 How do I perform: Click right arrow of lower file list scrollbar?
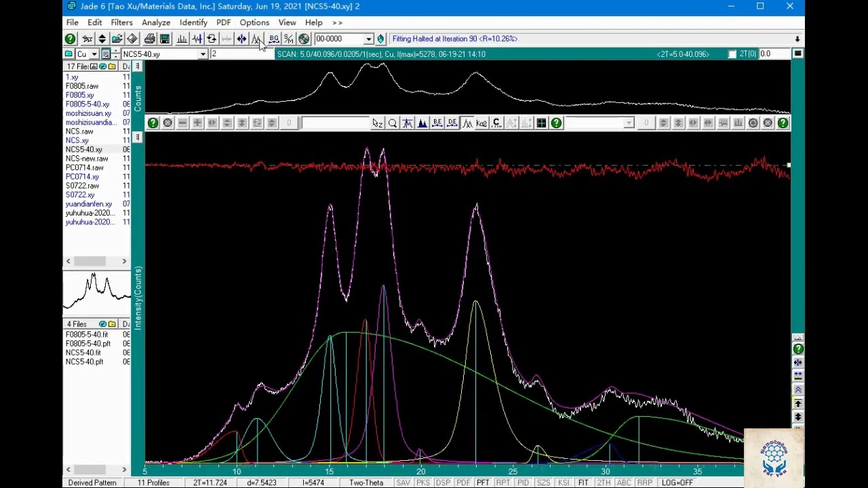click(124, 469)
